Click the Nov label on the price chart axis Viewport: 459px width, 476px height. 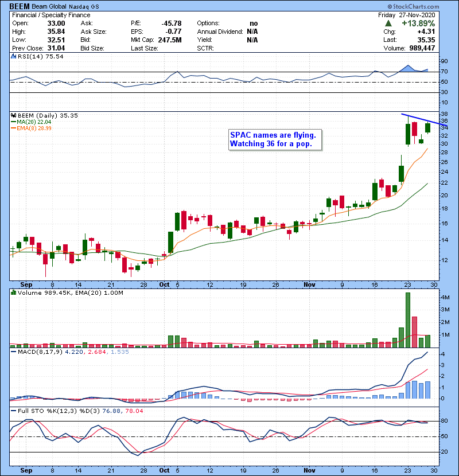[x=309, y=284]
